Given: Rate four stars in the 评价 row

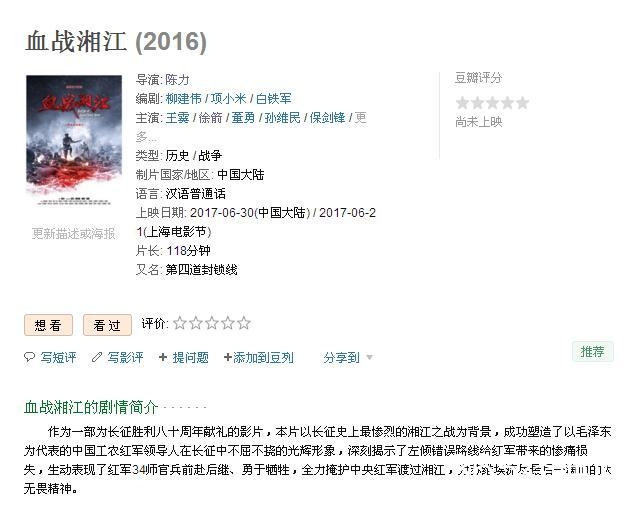Looking at the screenshot, I should click(228, 323).
